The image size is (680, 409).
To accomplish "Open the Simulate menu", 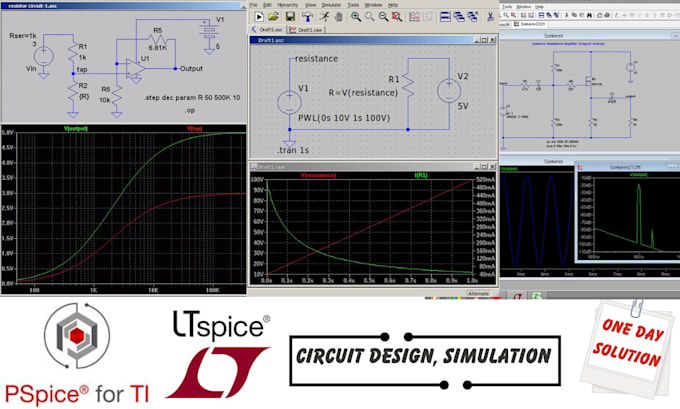I will [331, 5].
